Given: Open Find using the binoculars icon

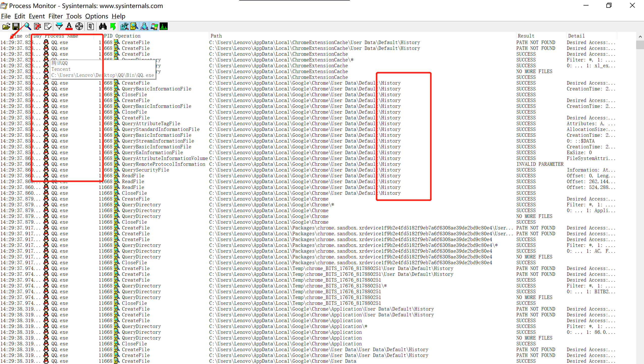Looking at the screenshot, I should 103,26.
